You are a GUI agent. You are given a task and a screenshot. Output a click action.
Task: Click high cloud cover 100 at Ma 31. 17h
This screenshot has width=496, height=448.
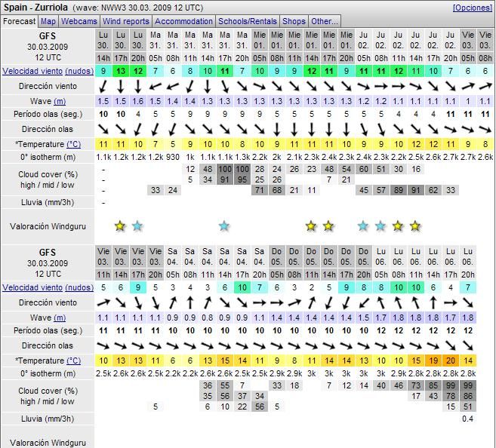[x=224, y=169]
